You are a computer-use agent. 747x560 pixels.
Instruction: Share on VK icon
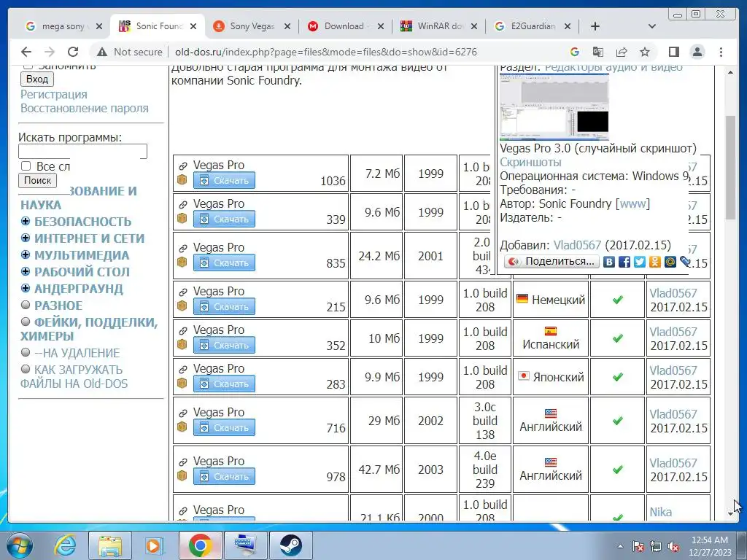coord(609,262)
